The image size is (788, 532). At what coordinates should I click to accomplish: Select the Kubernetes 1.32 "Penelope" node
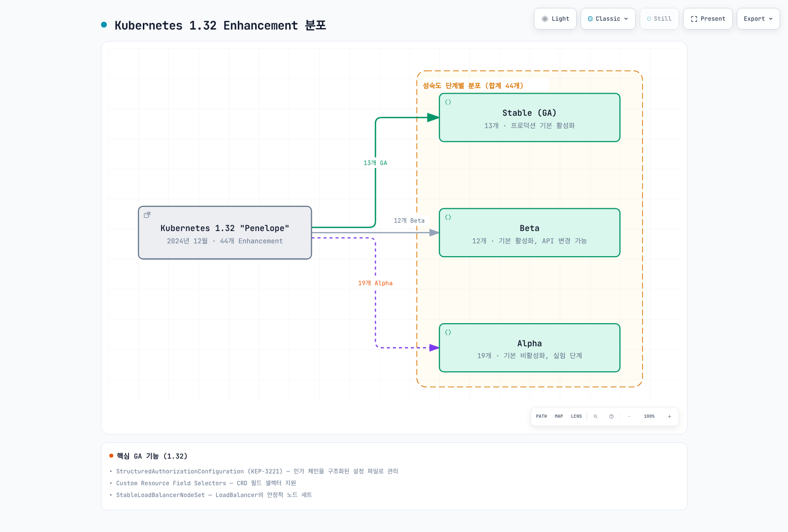[x=225, y=233]
